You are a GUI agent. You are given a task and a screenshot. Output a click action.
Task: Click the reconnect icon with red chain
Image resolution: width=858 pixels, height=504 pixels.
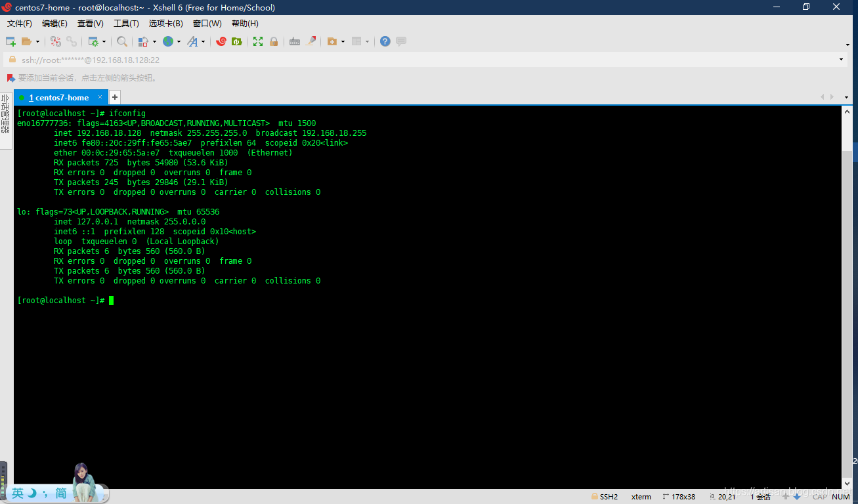pos(56,41)
